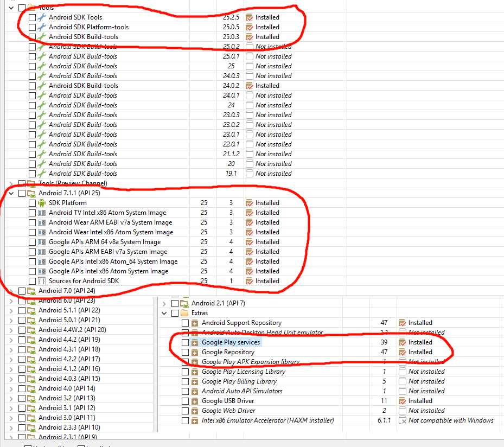This screenshot has width=504, height=447.
Task: Click the Google Web Driver package icon
Action: pos(195,411)
